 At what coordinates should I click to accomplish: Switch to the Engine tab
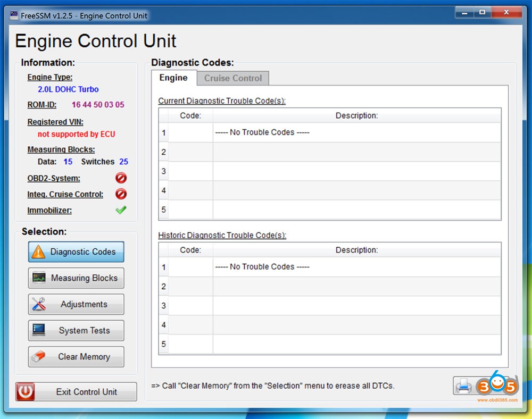pos(174,78)
